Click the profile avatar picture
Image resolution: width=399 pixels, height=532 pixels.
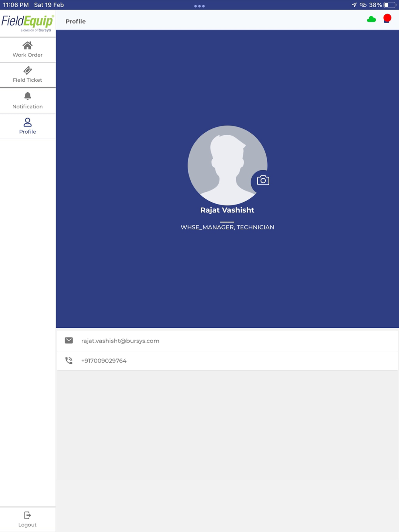(227, 165)
